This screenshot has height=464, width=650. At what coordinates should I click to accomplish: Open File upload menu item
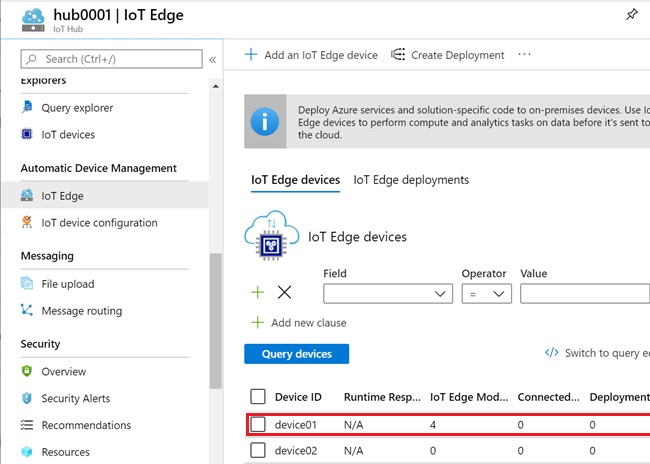point(68,284)
